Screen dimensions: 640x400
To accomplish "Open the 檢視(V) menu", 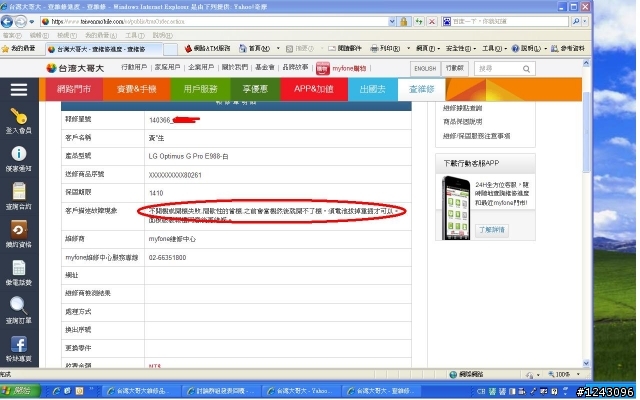I will tap(67, 36).
